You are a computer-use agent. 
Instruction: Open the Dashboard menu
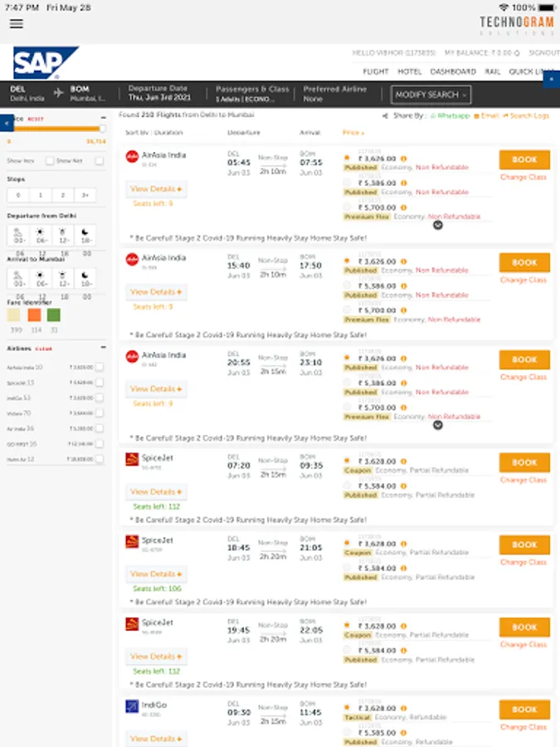coord(453,71)
